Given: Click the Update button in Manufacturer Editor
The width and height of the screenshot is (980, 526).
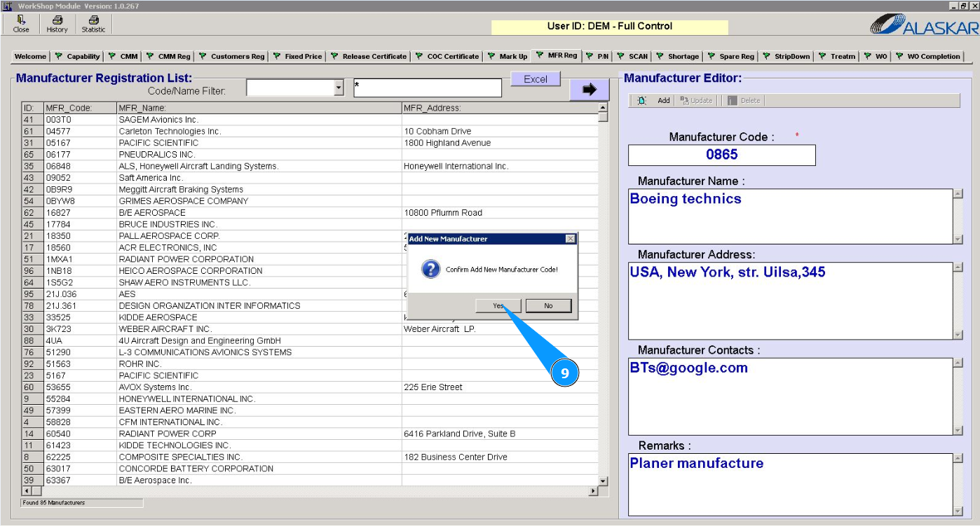Looking at the screenshot, I should point(696,101).
